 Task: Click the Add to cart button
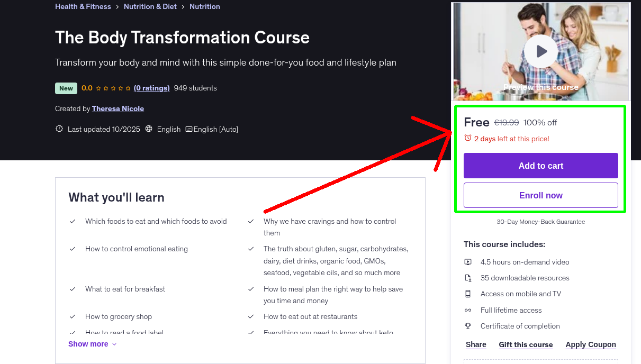click(x=540, y=166)
